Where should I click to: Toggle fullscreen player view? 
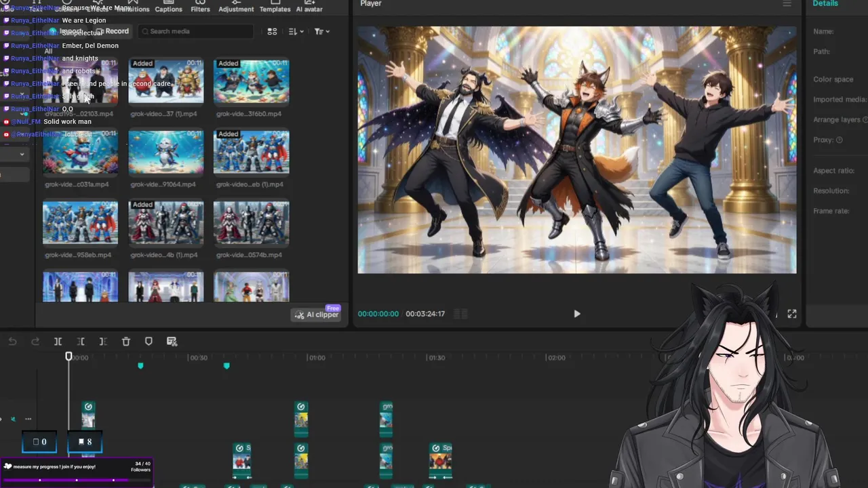click(x=791, y=314)
